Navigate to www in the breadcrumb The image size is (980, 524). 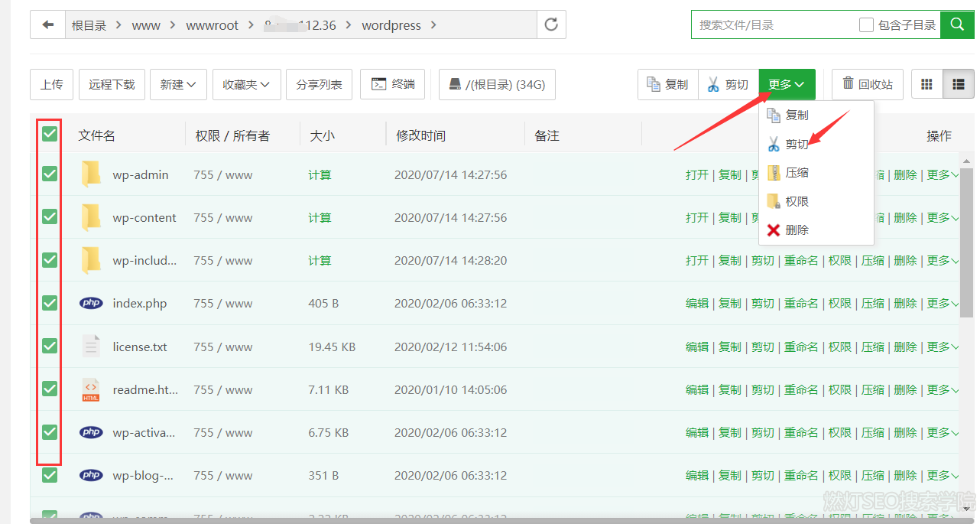pos(146,25)
